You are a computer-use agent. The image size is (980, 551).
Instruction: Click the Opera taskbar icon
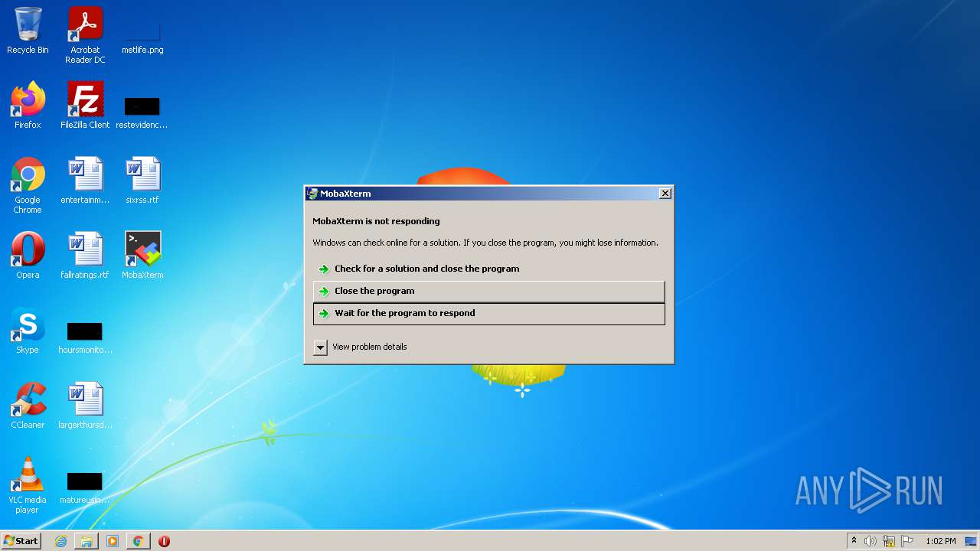coord(164,541)
